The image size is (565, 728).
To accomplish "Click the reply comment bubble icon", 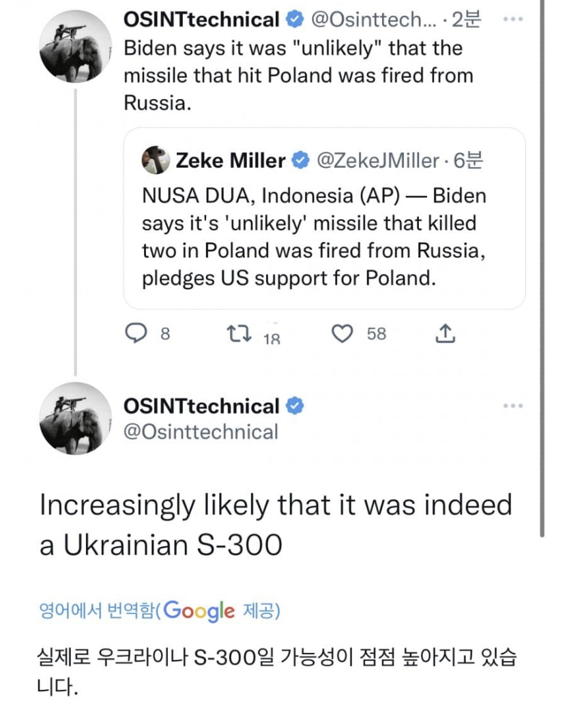I will pos(138,333).
